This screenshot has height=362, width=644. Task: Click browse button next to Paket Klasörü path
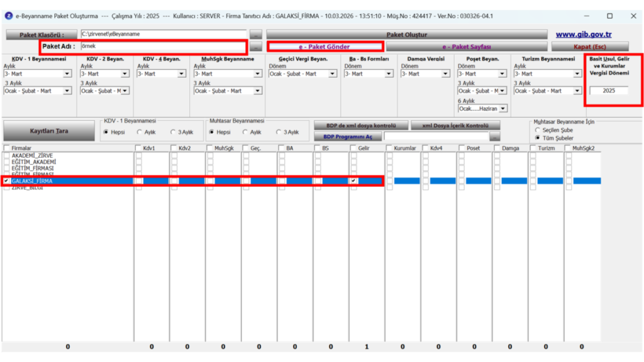click(x=255, y=35)
